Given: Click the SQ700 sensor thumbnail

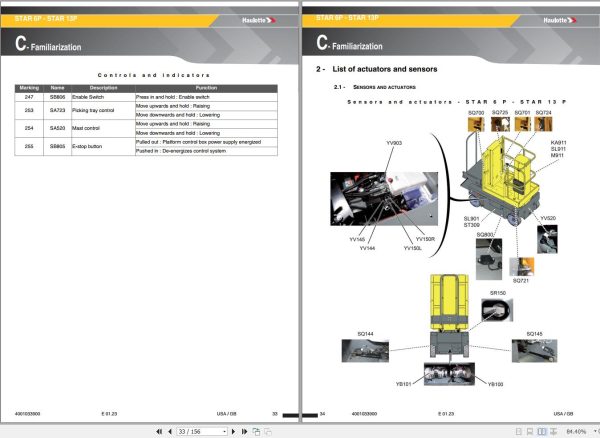Looking at the screenshot, I should (476, 124).
